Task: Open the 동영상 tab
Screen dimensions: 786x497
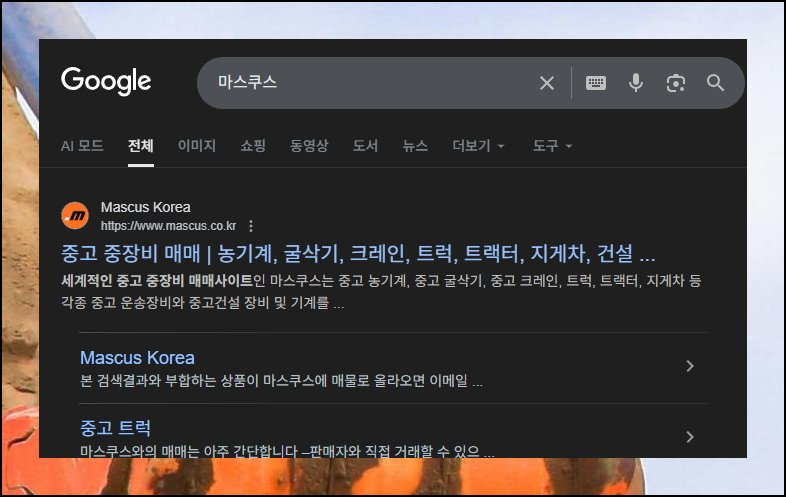Action: (x=309, y=146)
